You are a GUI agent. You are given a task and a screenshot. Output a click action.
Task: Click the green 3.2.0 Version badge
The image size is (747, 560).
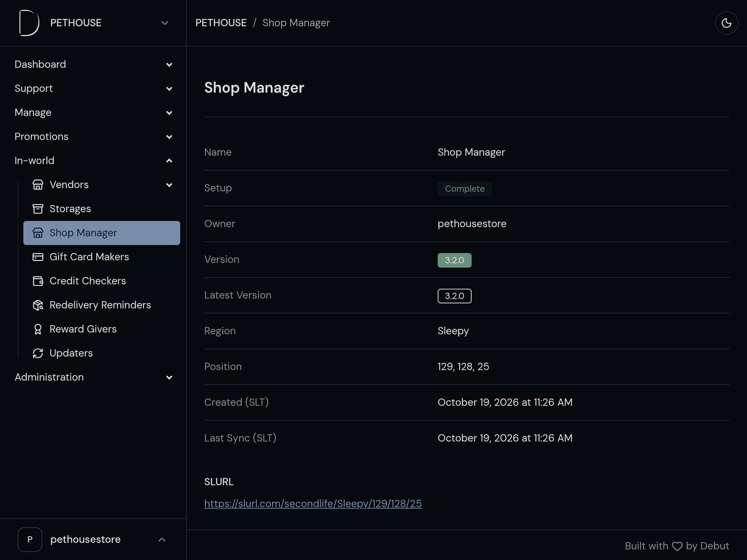click(x=455, y=260)
